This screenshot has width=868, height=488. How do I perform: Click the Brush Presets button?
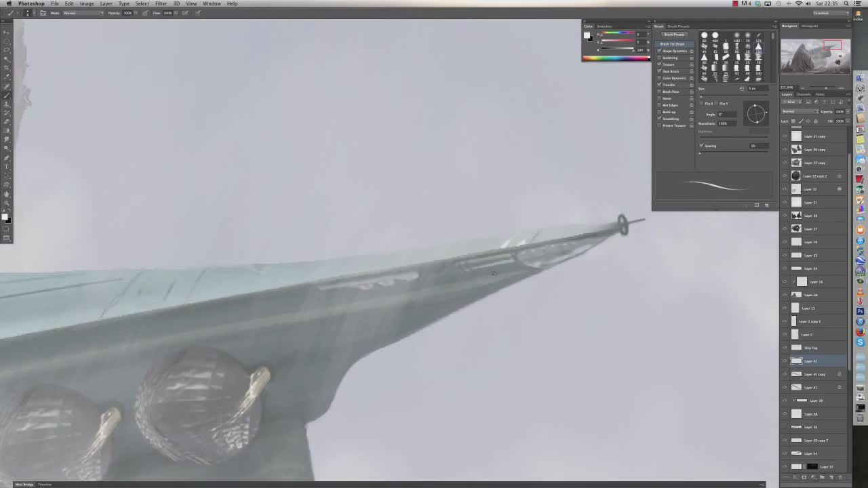click(674, 35)
